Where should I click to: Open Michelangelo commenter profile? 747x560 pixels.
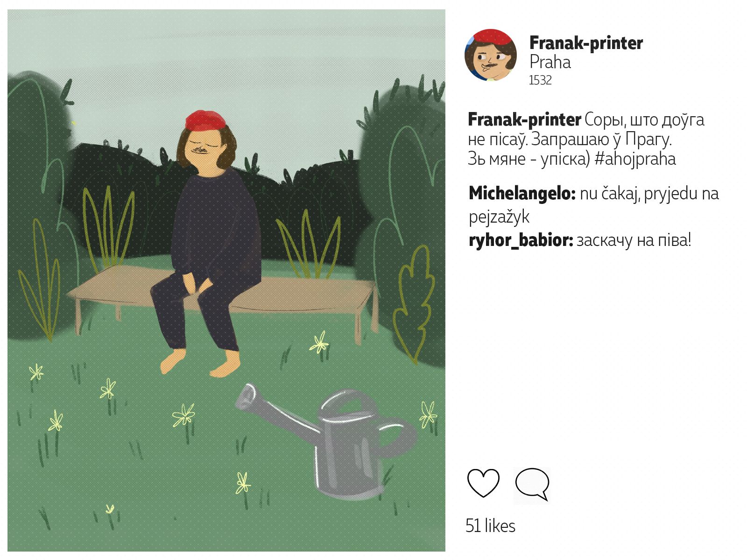pos(522,193)
